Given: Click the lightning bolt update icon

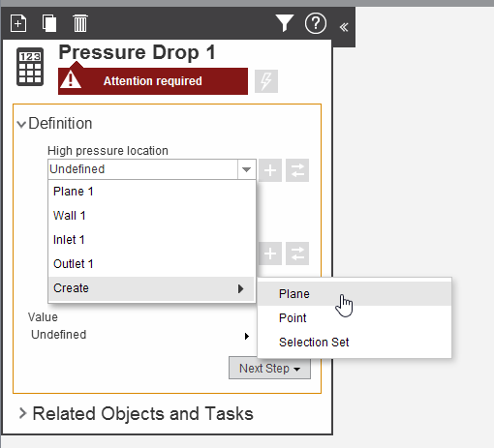Looking at the screenshot, I should (x=266, y=81).
